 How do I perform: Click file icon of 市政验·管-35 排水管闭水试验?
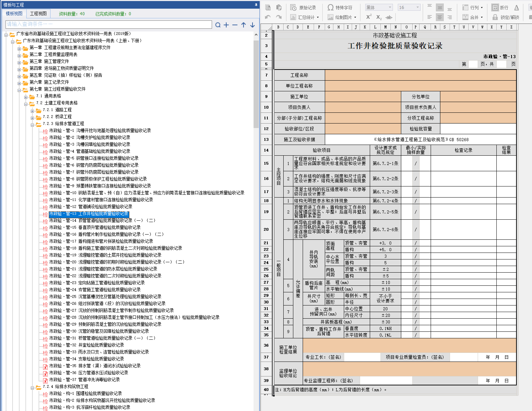coord(45,366)
